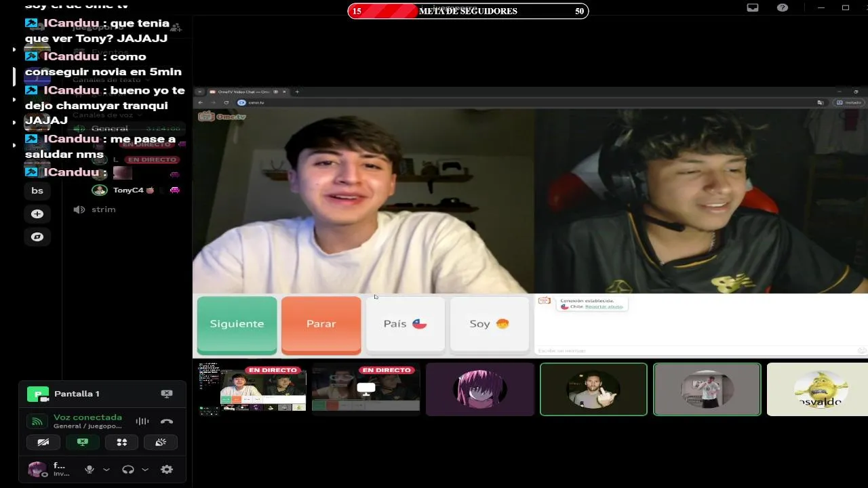Toggle noise suppression waveform icon
Image resolution: width=868 pixels, height=488 pixels.
[142, 421]
